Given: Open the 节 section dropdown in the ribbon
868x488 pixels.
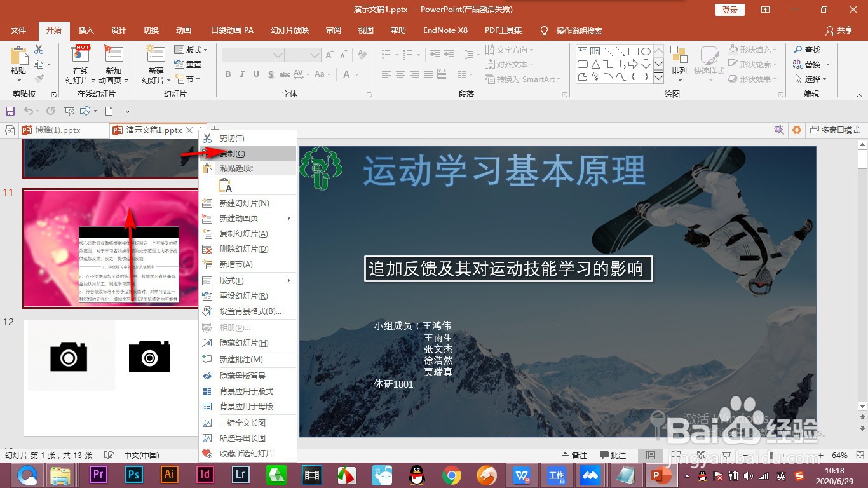Looking at the screenshot, I should (x=187, y=79).
